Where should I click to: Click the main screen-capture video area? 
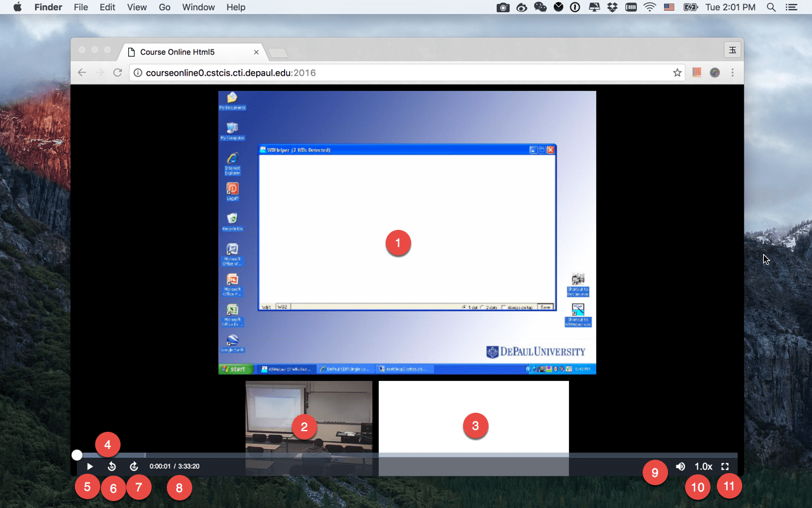click(x=407, y=232)
